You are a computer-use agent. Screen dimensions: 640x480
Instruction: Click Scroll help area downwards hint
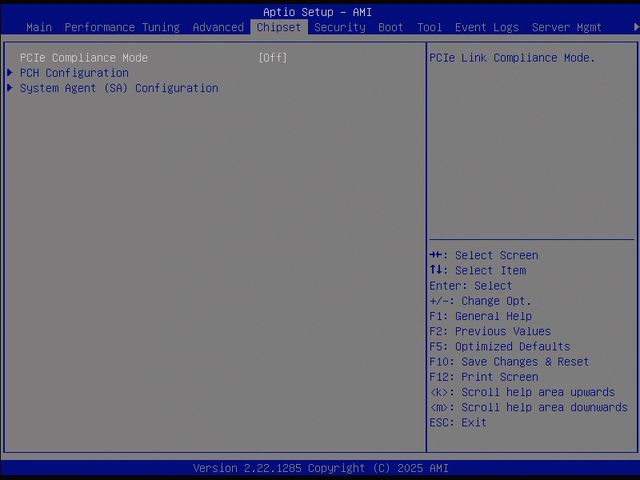(529, 407)
